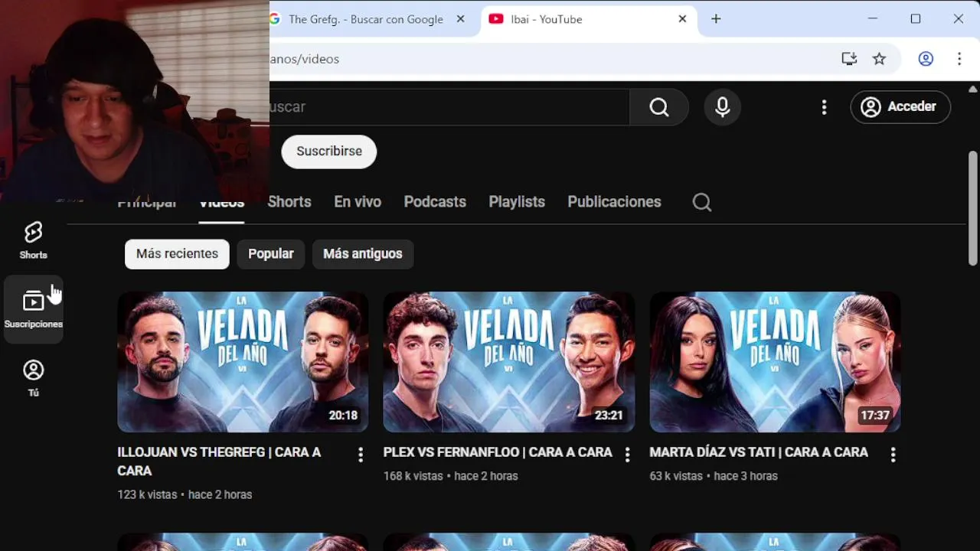
Task: Open the channel Shorts tab
Action: pyautogui.click(x=289, y=202)
